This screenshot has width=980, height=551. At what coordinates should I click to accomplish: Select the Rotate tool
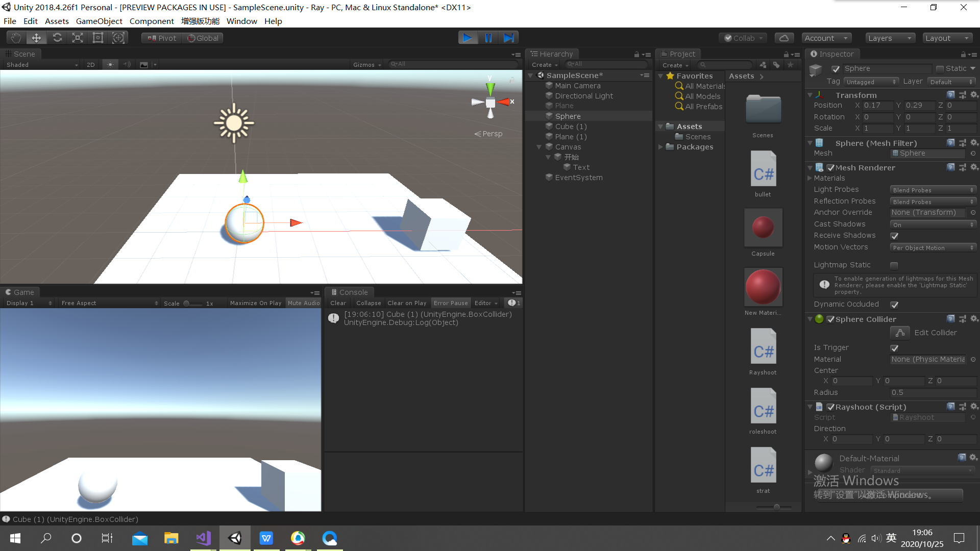coord(57,37)
